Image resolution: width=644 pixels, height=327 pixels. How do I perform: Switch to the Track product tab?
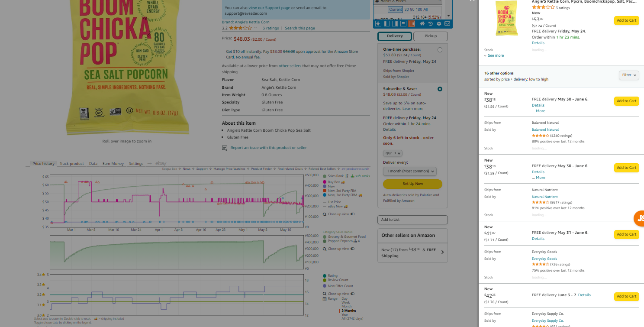point(71,164)
